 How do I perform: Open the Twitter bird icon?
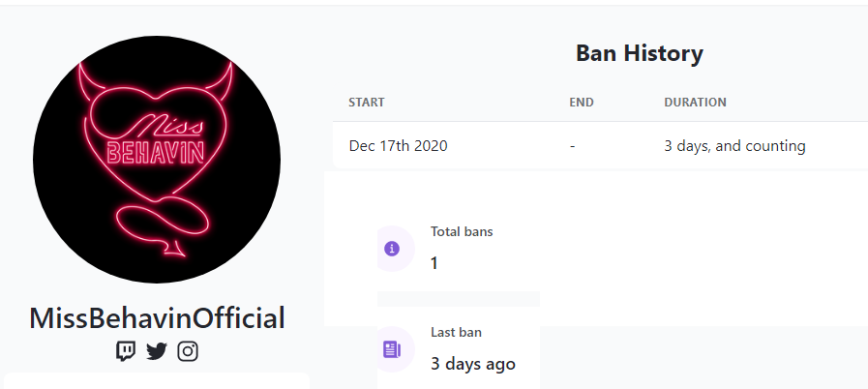[x=157, y=351]
